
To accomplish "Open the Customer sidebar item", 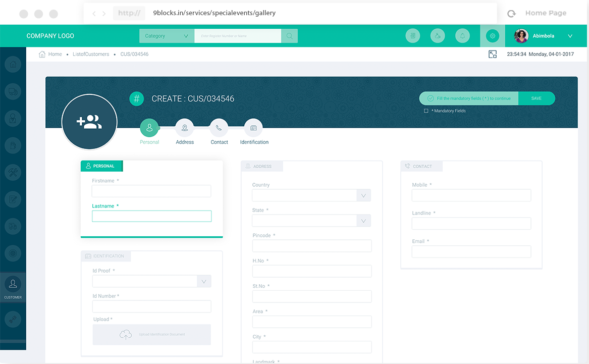I will click(13, 288).
